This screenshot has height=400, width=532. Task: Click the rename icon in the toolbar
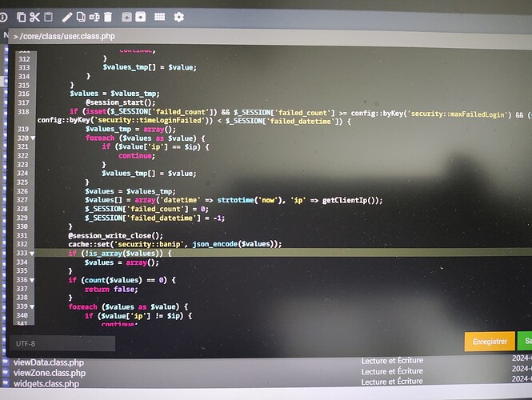point(94,17)
